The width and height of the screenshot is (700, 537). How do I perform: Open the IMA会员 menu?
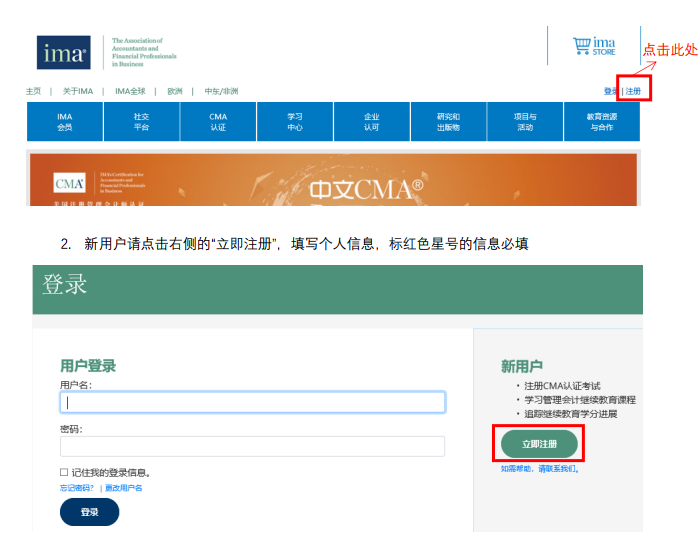[x=65, y=121]
